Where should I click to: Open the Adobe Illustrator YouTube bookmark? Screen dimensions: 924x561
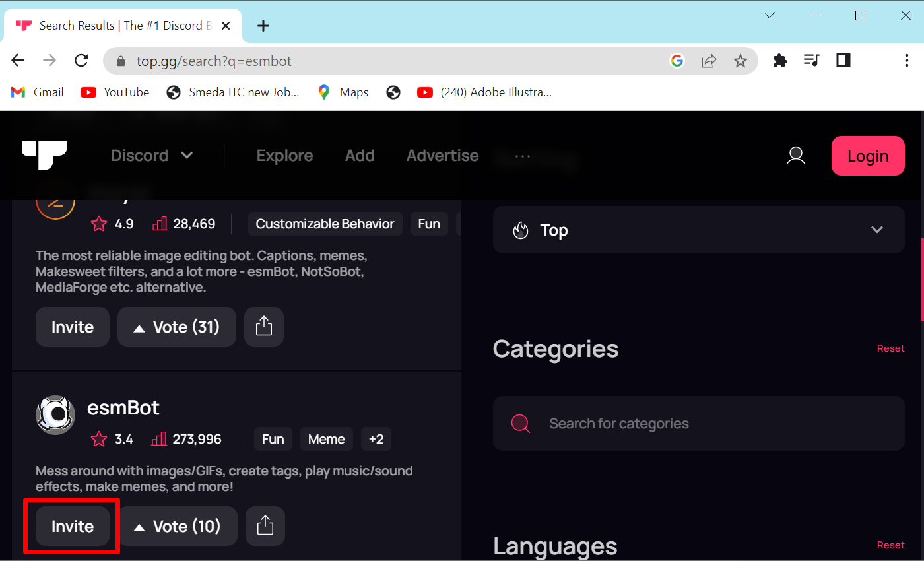tap(484, 92)
